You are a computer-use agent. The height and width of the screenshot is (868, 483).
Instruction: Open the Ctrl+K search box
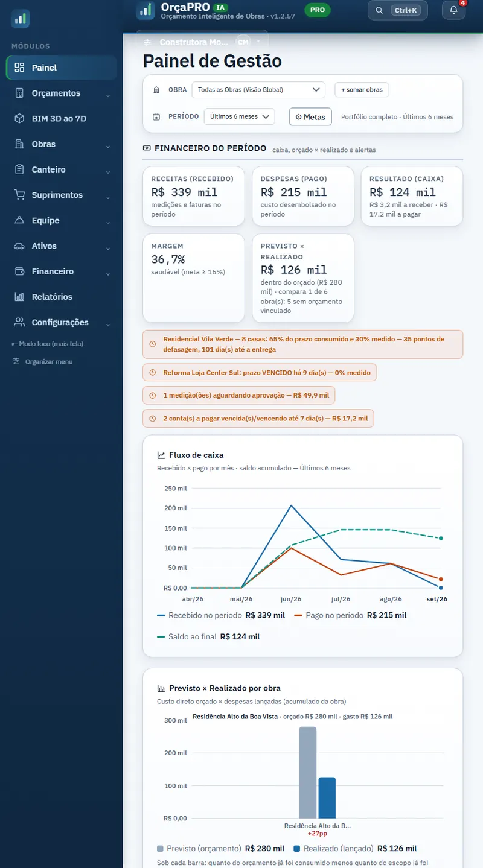(398, 10)
